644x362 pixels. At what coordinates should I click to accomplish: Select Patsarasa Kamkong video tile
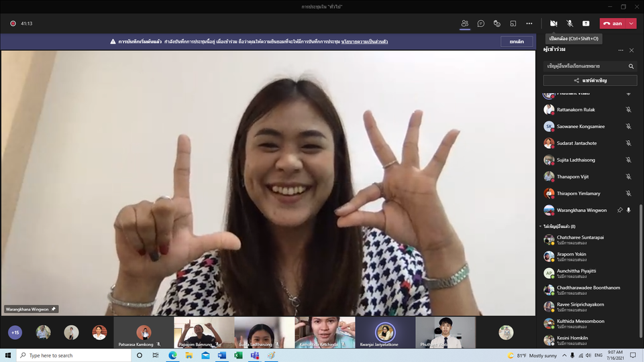pyautogui.click(x=144, y=333)
